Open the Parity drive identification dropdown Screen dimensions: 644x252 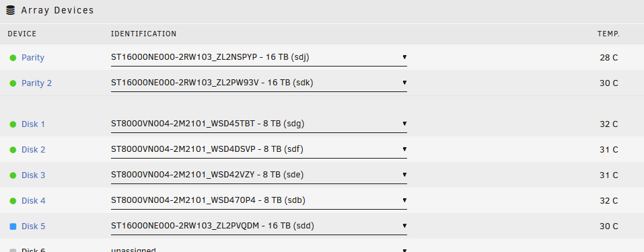click(259, 58)
